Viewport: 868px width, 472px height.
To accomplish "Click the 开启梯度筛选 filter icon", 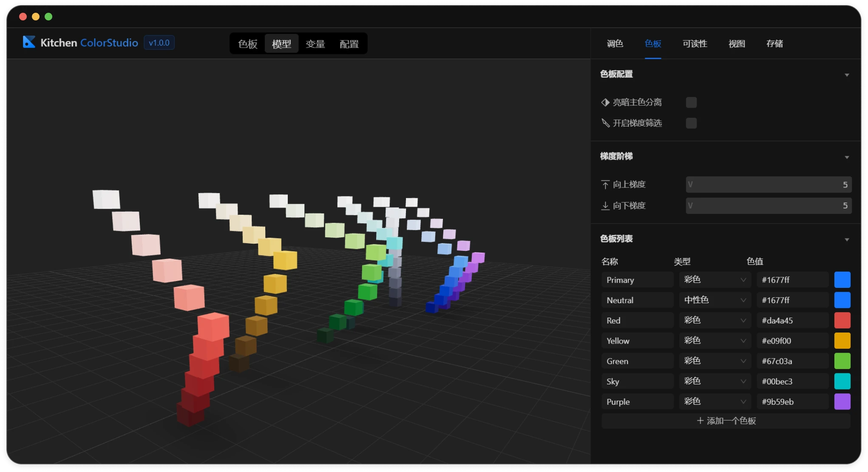I will (605, 123).
